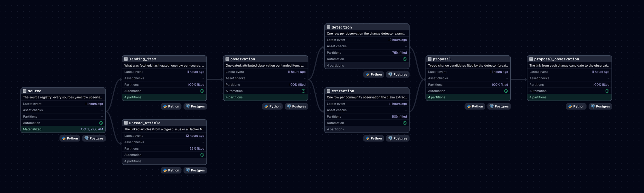Click Python tag under observation node
Screen dimensions: 644x193
[272, 106]
